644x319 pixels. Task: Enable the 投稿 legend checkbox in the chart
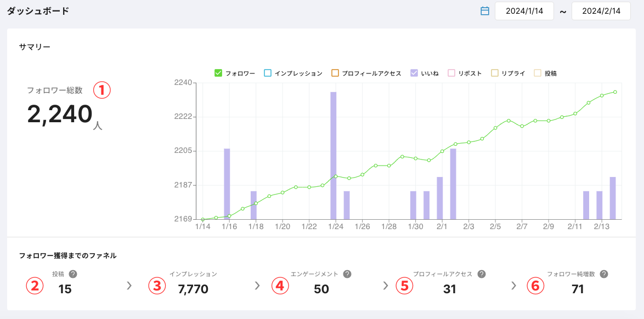pyautogui.click(x=537, y=73)
